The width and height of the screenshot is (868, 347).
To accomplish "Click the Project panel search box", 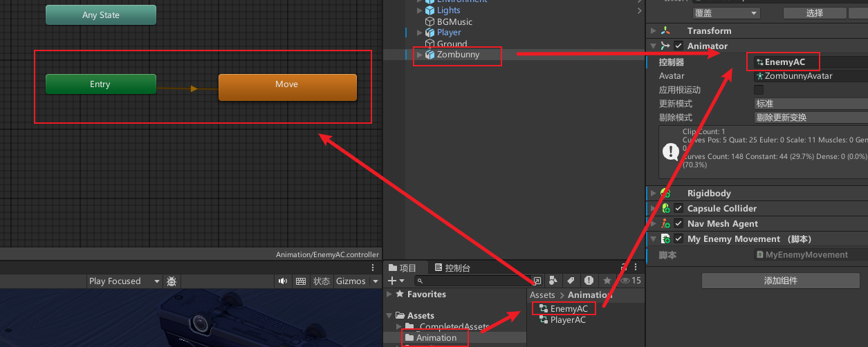I will coord(472,281).
